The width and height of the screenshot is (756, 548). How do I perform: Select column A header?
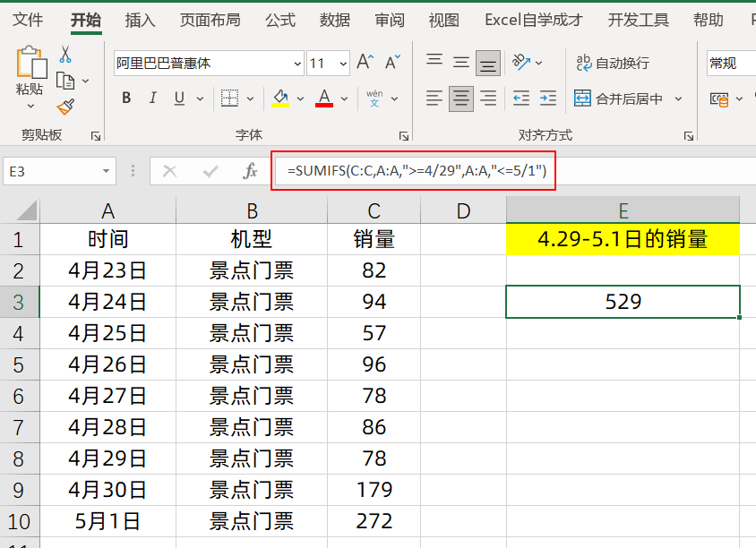click(108, 210)
